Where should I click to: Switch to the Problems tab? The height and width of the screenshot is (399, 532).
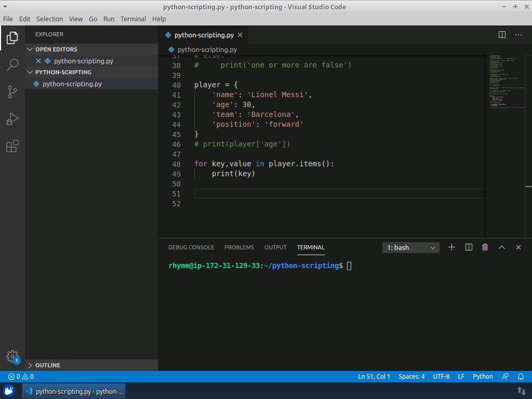239,247
